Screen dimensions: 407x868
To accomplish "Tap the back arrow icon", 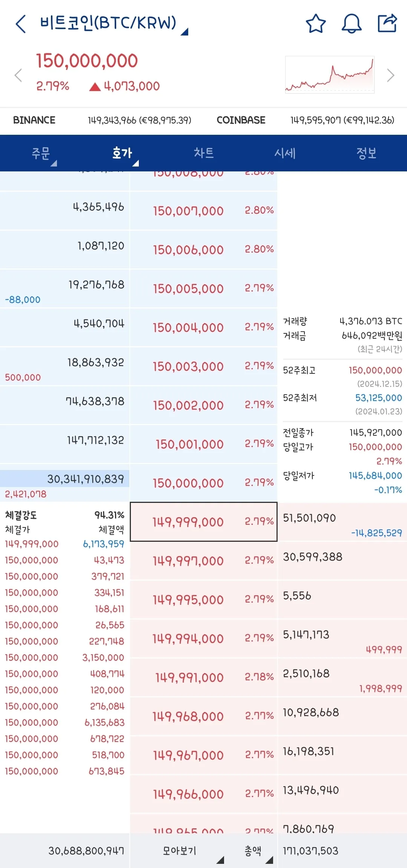I will 21,24.
